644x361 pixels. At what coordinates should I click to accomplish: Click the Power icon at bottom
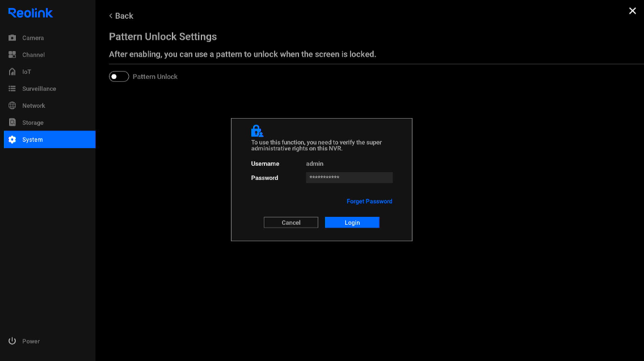coord(12,341)
